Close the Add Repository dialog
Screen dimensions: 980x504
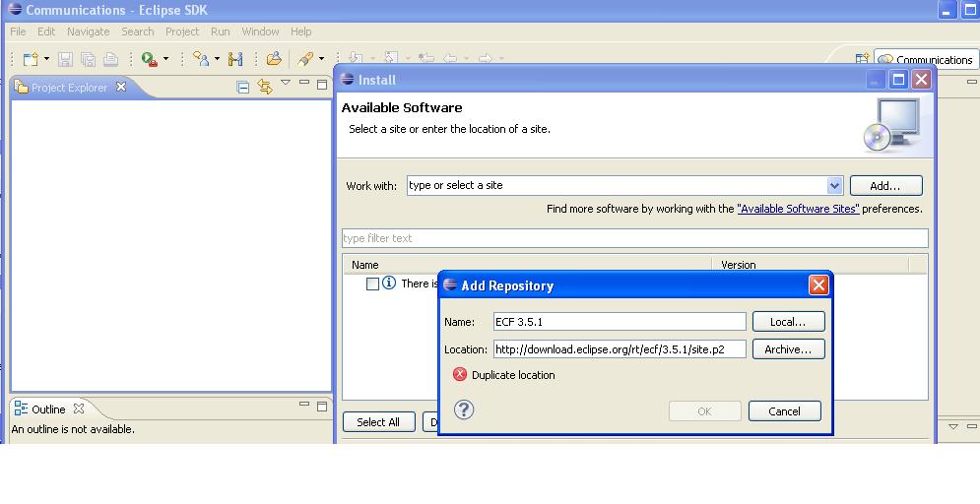click(x=818, y=285)
